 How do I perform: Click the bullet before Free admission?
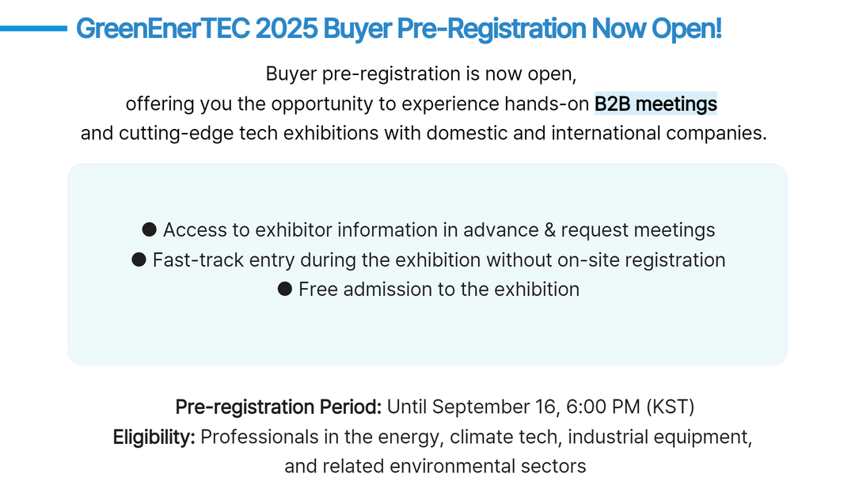pos(285,289)
